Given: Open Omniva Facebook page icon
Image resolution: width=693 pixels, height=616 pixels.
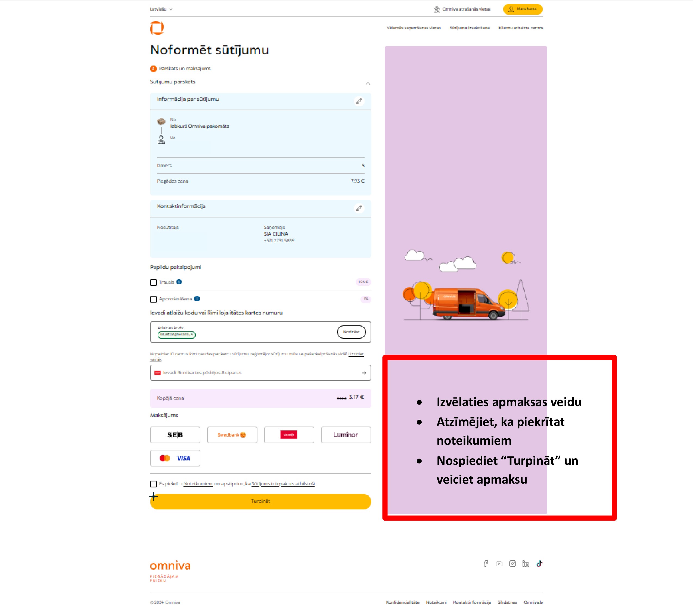Looking at the screenshot, I should tap(486, 564).
